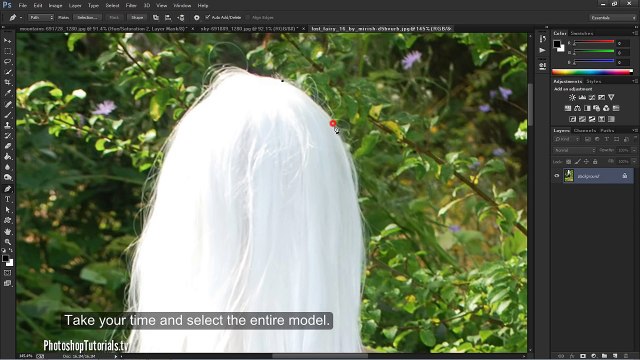The width and height of the screenshot is (640, 360).
Task: Open the Color panel flyout menu
Action: (635, 33)
